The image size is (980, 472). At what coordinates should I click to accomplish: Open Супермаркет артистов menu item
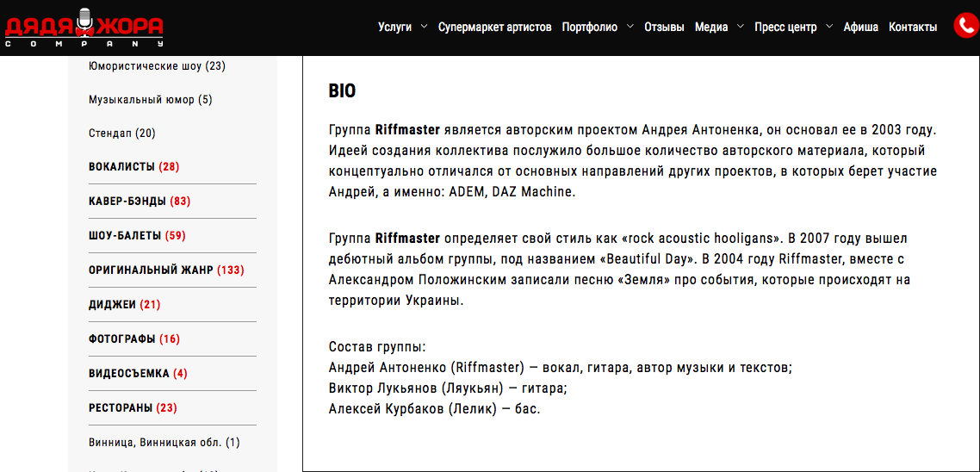(x=494, y=27)
